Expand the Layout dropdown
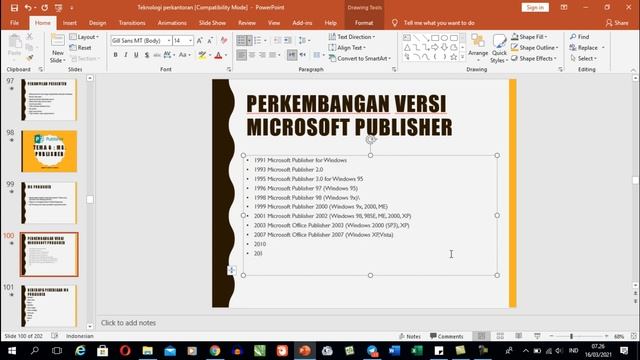Screen dimensions: 640x360 click(84, 37)
